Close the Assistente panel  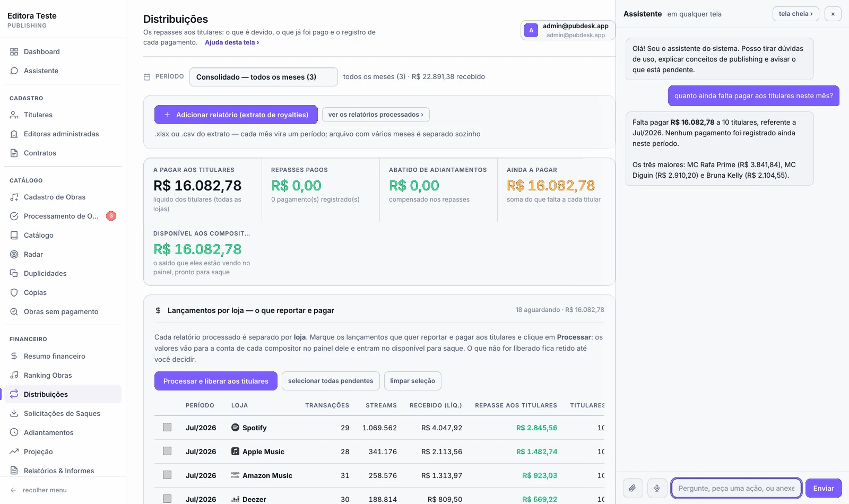coord(833,14)
